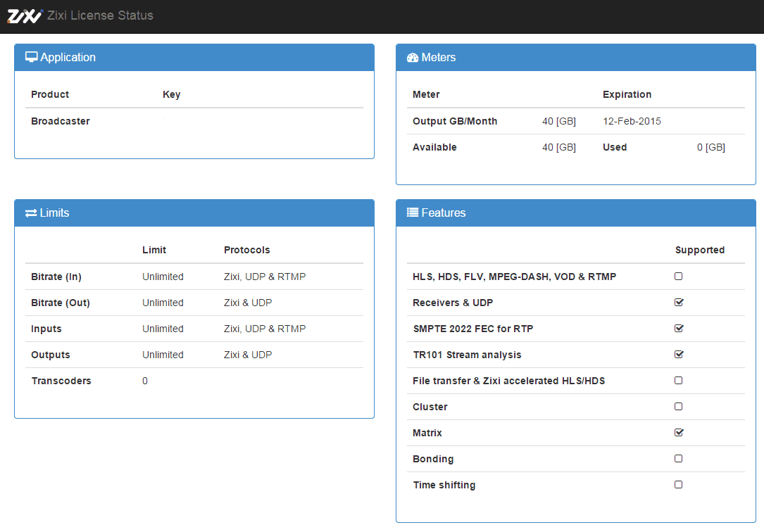
Task: Enable the HLS, HDS, FLV, MPEG-DASH checkbox
Action: coord(678,277)
